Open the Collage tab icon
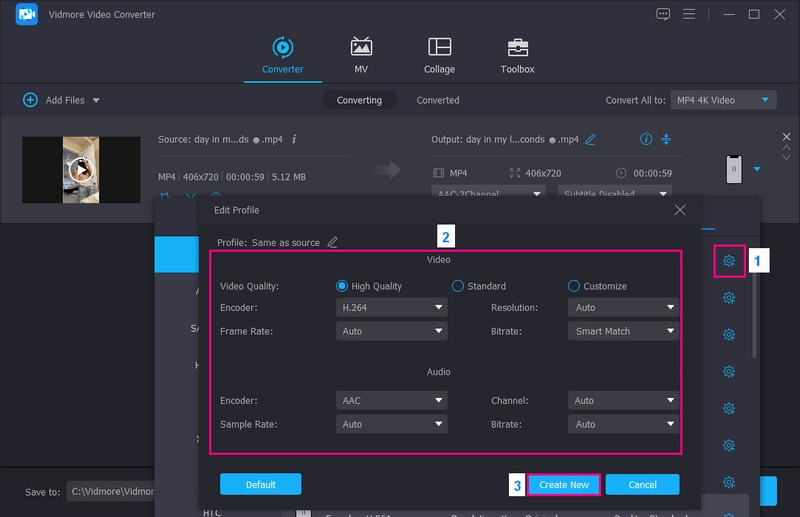800x517 pixels. pos(439,47)
